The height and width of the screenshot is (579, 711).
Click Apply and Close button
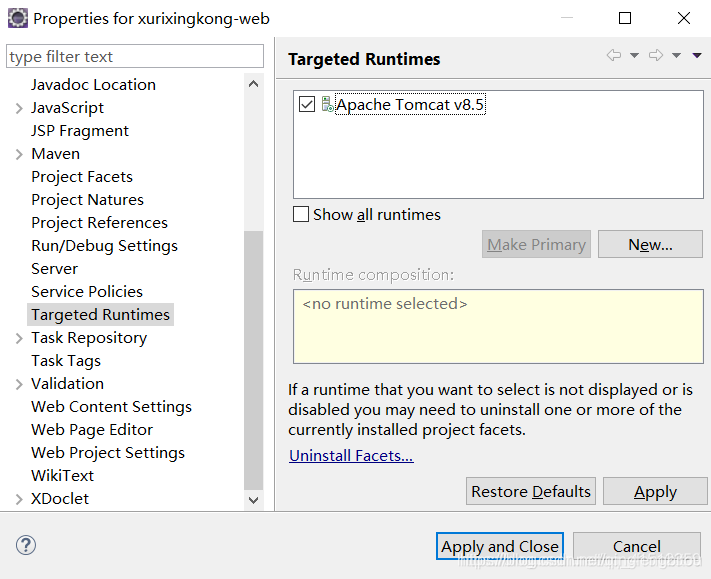point(500,546)
